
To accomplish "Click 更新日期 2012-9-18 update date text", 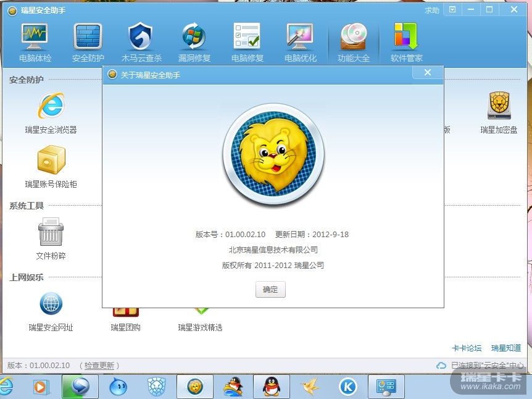I will point(312,234).
